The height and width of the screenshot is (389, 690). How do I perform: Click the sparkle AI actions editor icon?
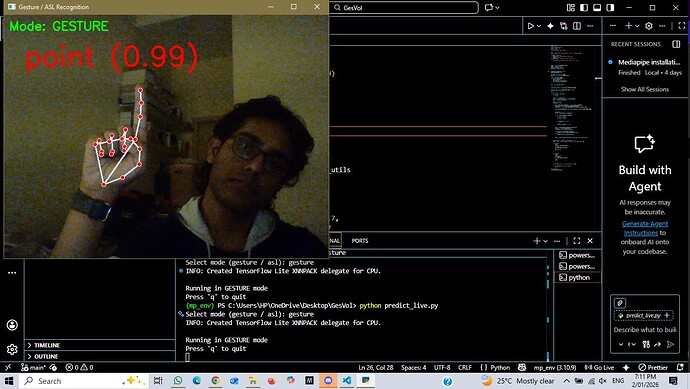(550, 26)
